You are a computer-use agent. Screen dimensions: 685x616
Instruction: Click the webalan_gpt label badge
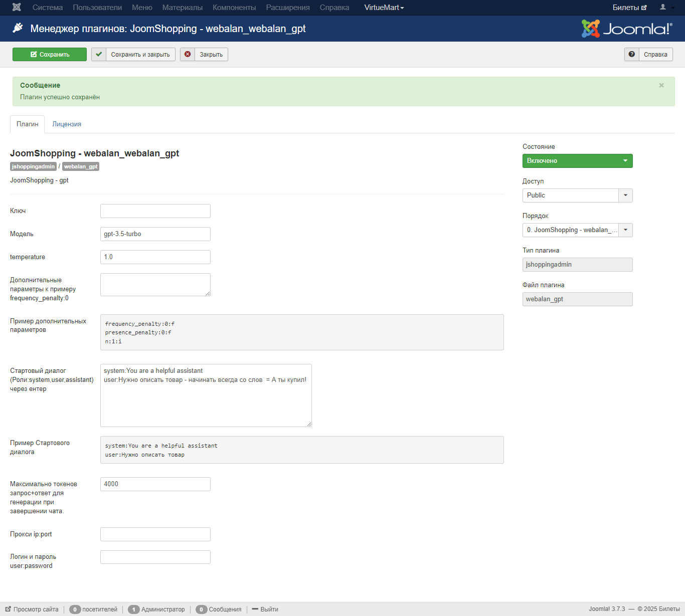[81, 166]
